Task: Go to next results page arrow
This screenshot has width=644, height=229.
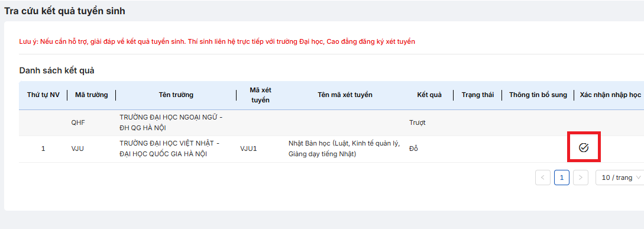Action: [580, 178]
